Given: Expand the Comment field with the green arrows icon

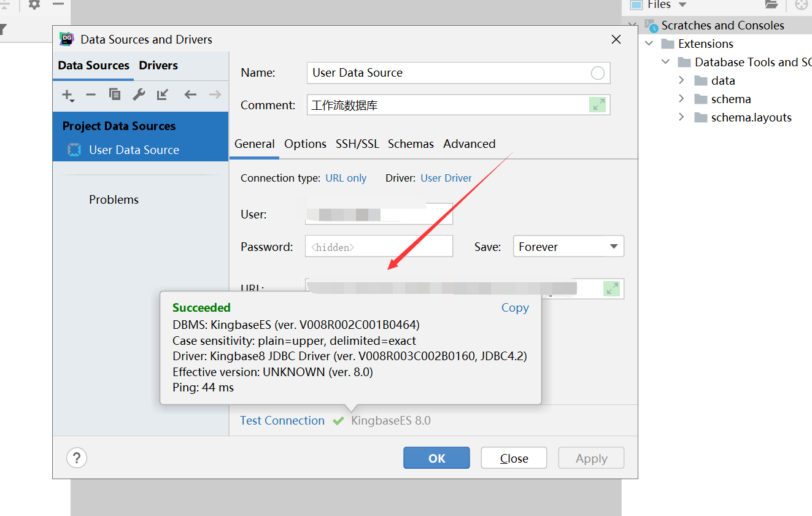Looking at the screenshot, I should 598,104.
